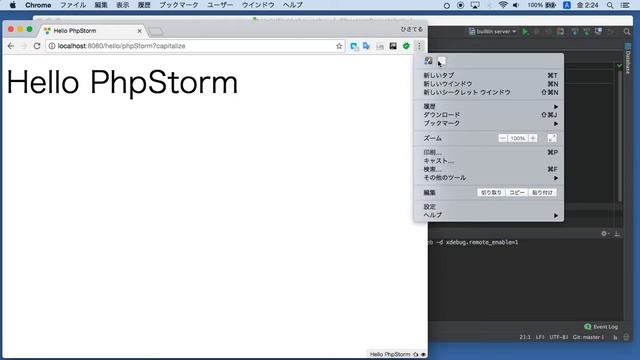Click the green circular extension icon
Screen dimensions: 640x360
tap(406, 46)
